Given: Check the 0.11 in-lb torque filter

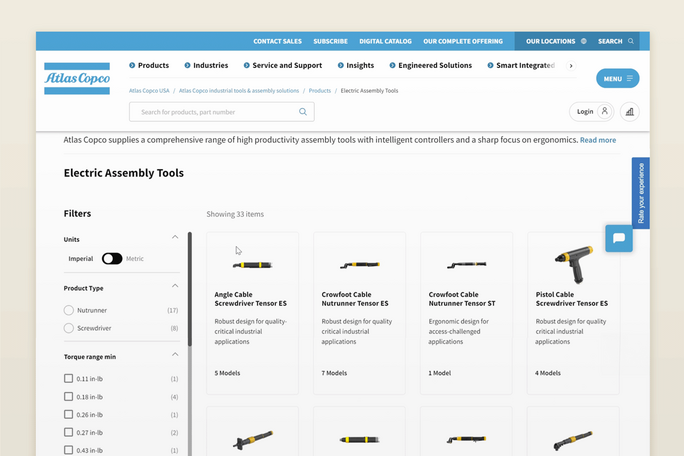Looking at the screenshot, I should point(69,379).
